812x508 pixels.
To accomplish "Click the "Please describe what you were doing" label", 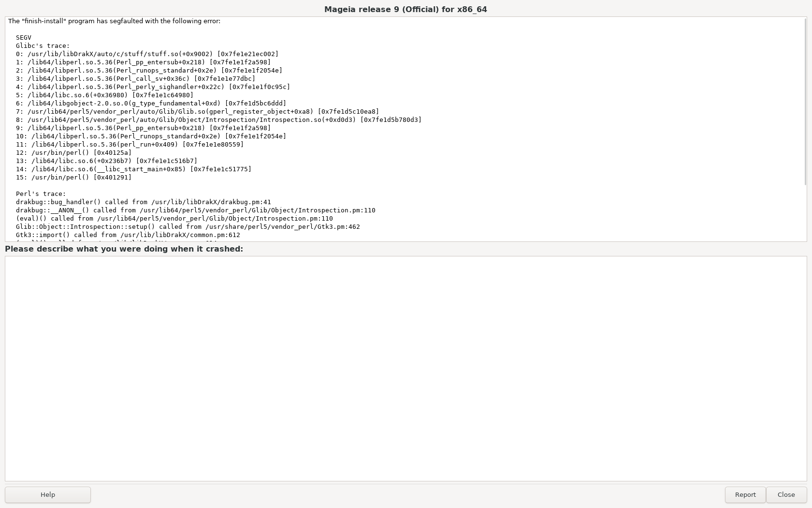I will [124, 249].
